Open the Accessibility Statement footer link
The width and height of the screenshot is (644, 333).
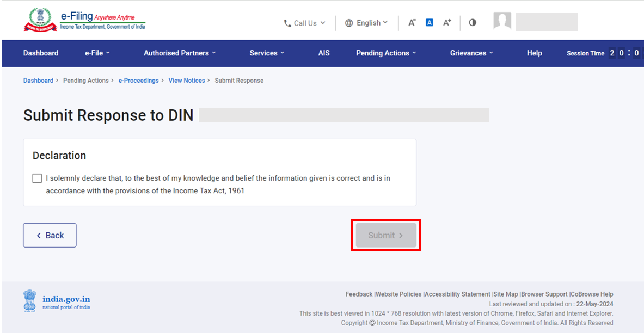pos(457,294)
